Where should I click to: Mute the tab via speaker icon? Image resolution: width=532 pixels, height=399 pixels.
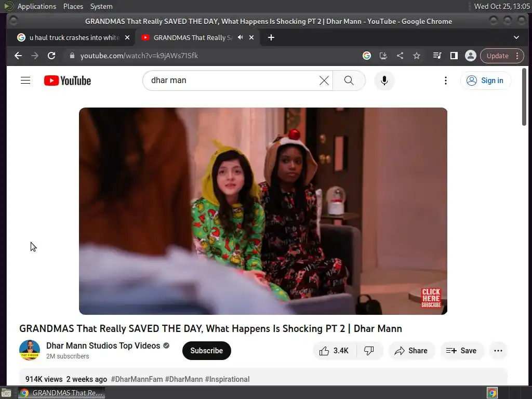pyautogui.click(x=240, y=37)
